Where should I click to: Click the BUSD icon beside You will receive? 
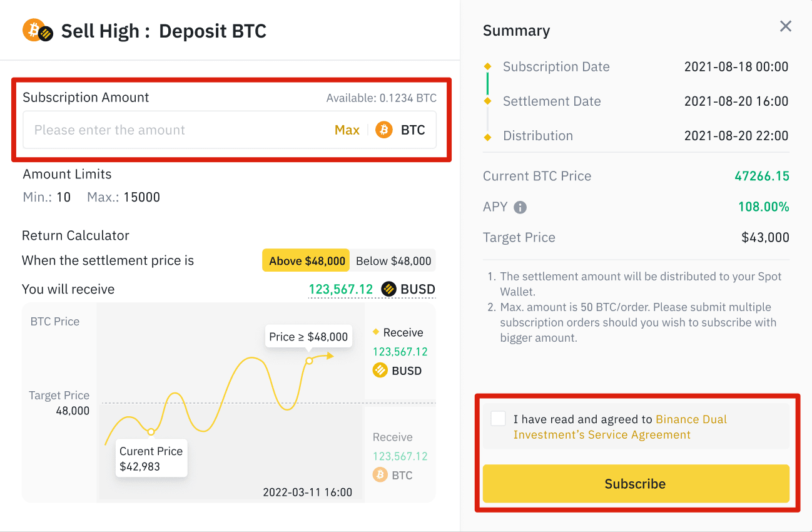[x=389, y=289]
